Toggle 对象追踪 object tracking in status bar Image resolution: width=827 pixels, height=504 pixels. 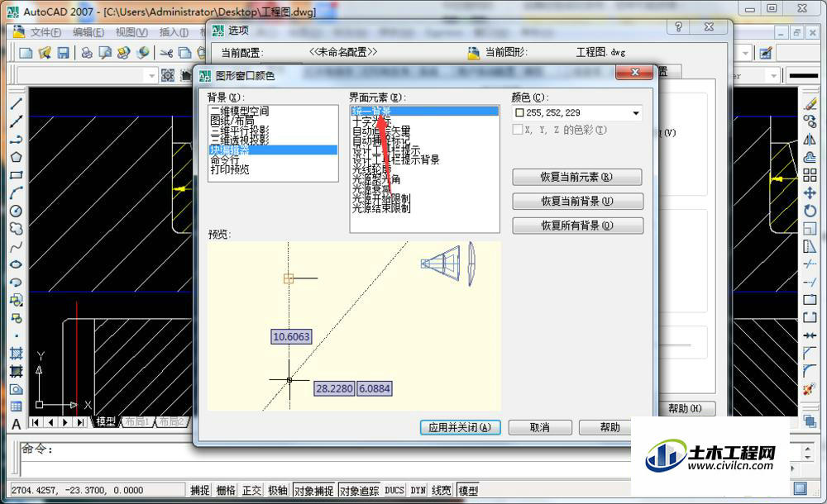pyautogui.click(x=359, y=490)
